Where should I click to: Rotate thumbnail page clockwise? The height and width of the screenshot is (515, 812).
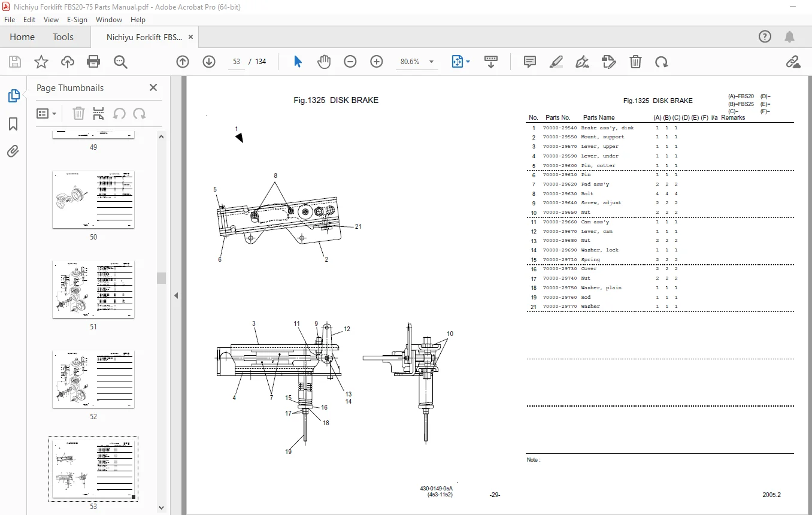140,113
